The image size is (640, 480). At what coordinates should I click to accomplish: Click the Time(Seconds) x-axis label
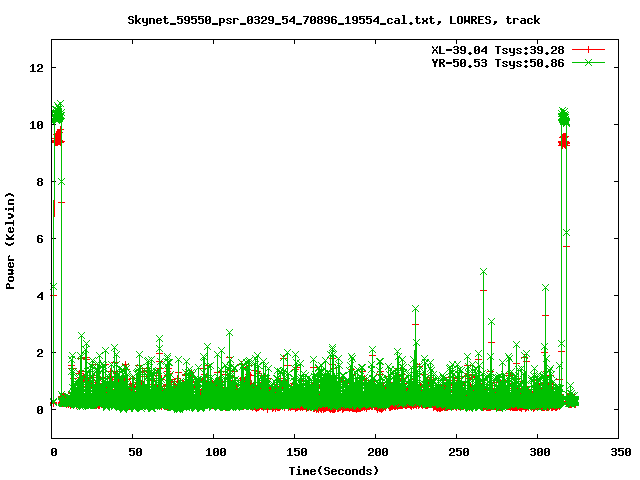coord(333,471)
